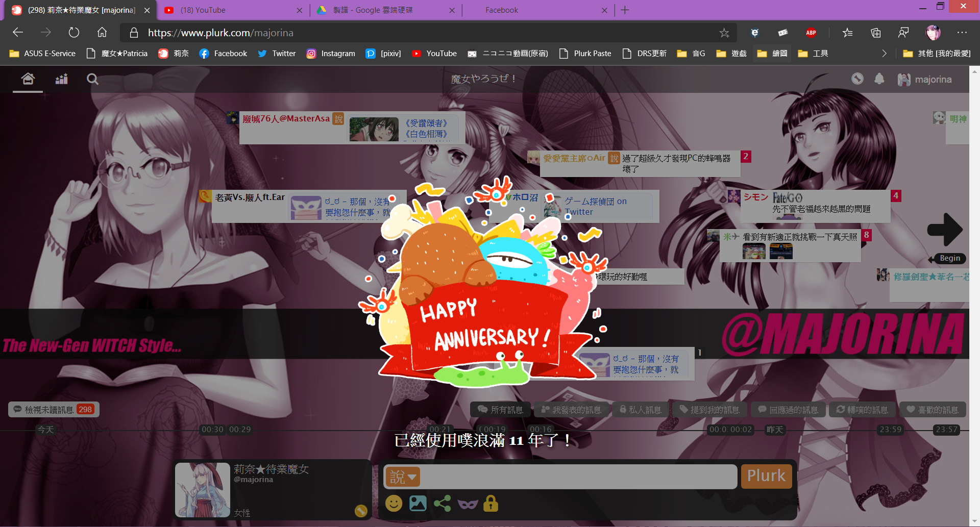Open the [pixiv] bookmark
The height and width of the screenshot is (527, 980).
pos(383,54)
